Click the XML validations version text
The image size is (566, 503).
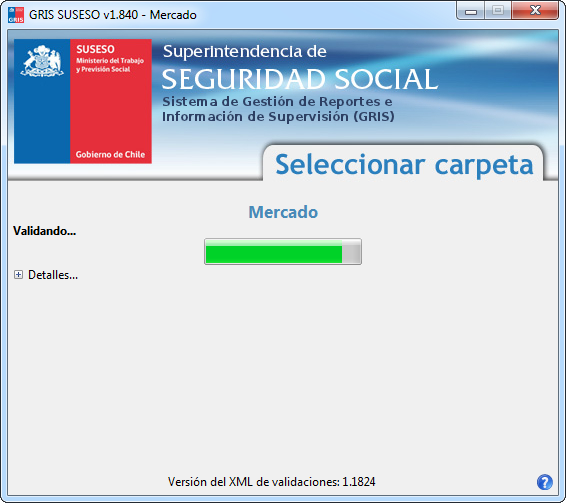pos(271,482)
